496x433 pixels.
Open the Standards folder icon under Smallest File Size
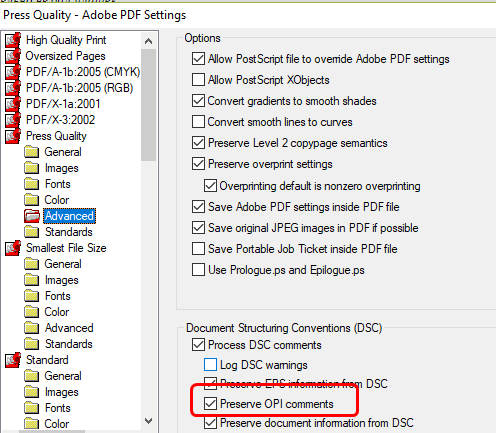pyautogui.click(x=32, y=344)
